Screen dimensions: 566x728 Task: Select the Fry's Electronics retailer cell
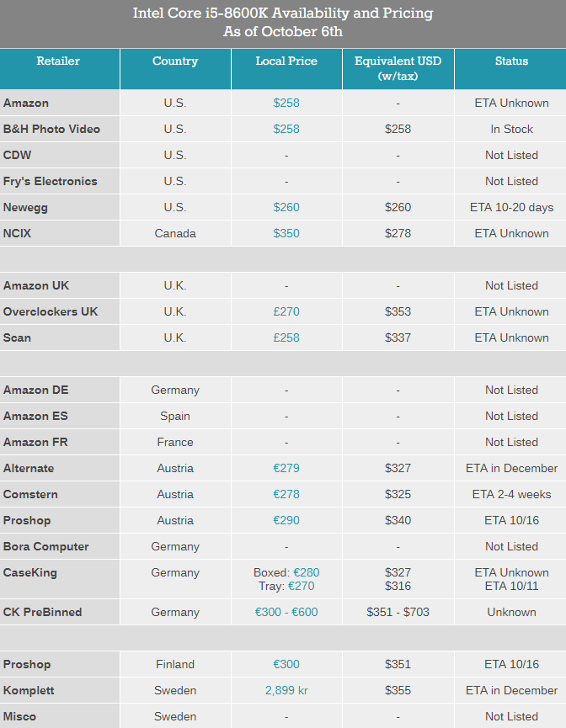click(x=60, y=181)
